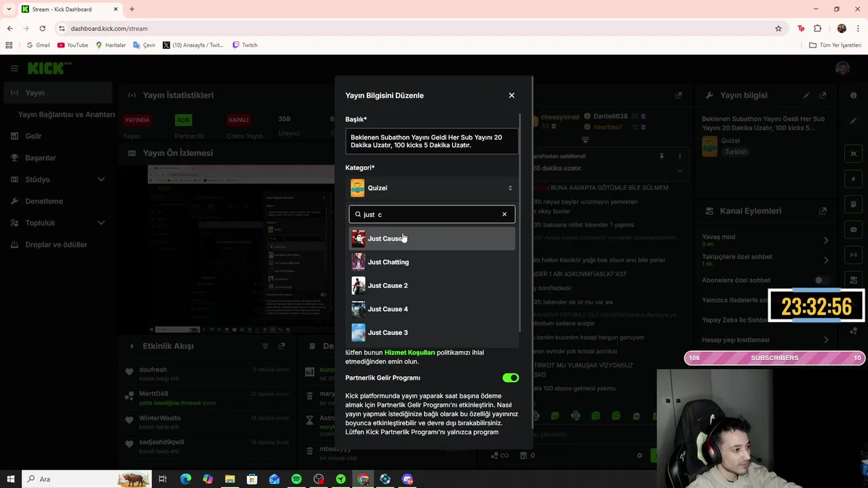Open a new browser tab
The image size is (868, 488).
tap(132, 9)
